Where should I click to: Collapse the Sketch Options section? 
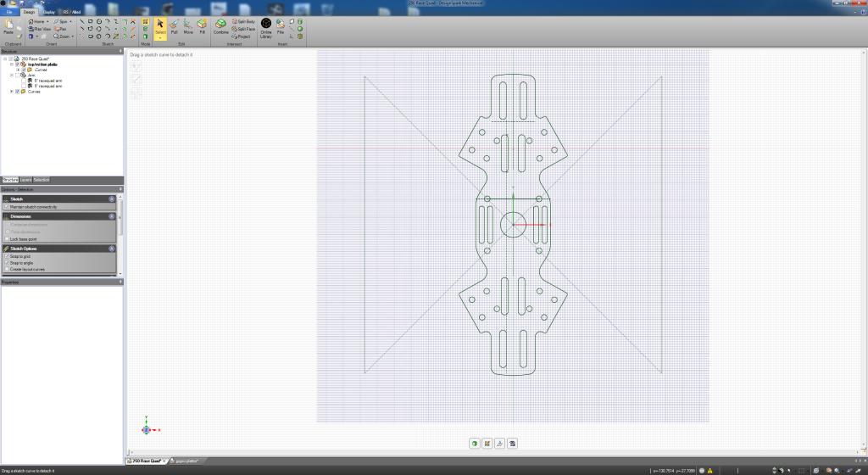[x=112, y=249]
